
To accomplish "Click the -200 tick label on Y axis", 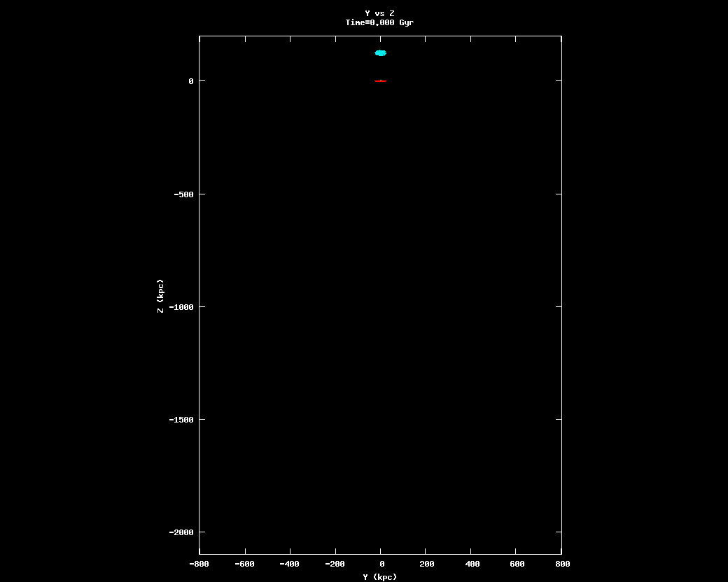I will 335,564.
